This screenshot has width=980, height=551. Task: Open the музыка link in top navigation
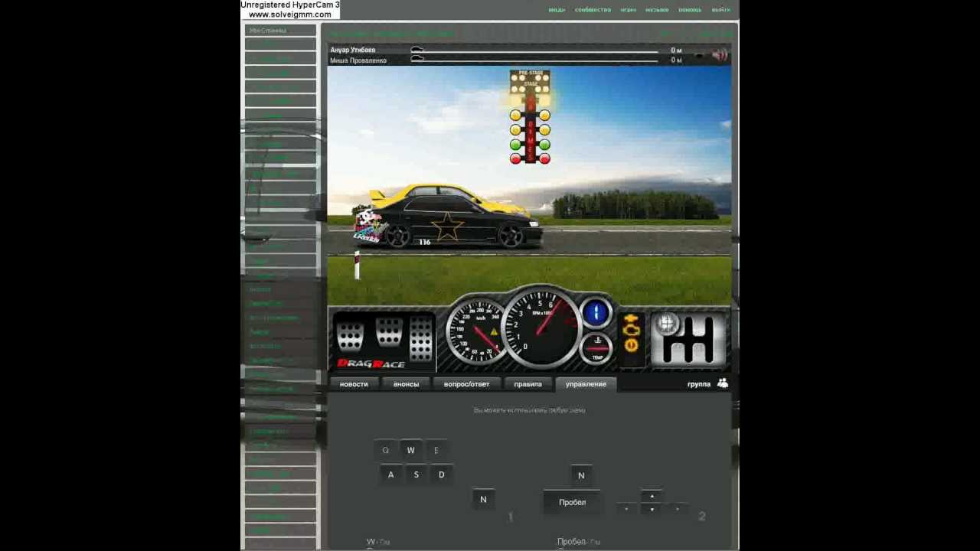[x=657, y=10]
